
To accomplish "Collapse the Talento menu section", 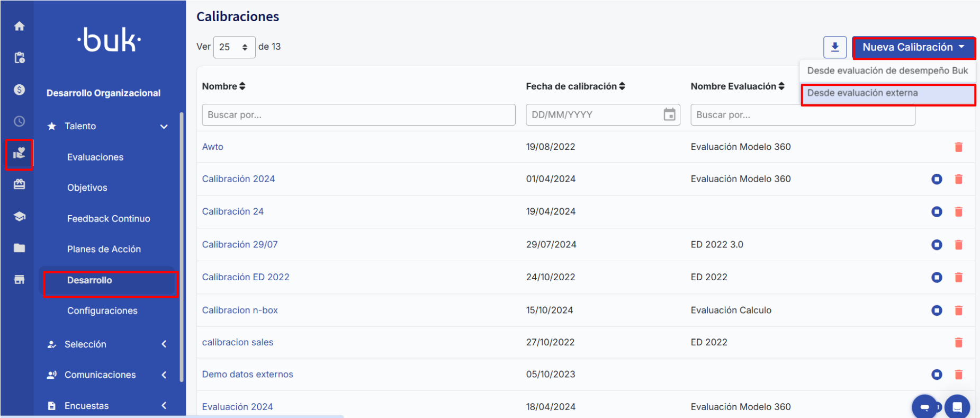I will coord(164,126).
